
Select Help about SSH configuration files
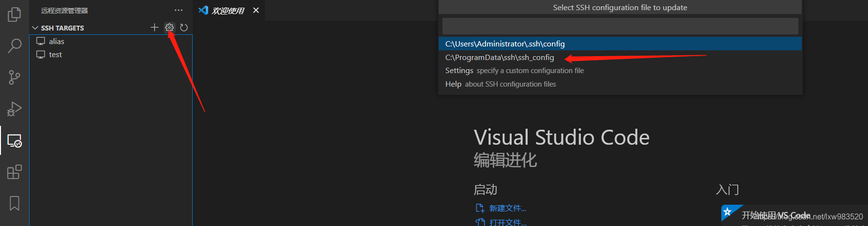(620, 84)
